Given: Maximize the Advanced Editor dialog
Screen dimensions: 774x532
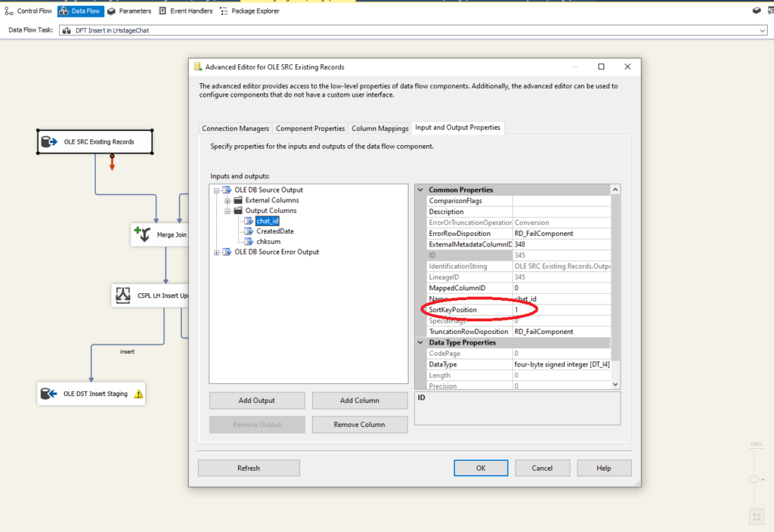Looking at the screenshot, I should pos(601,66).
